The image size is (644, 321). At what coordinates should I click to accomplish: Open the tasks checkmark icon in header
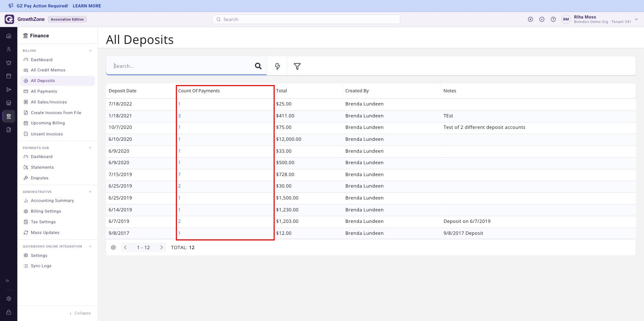542,19
